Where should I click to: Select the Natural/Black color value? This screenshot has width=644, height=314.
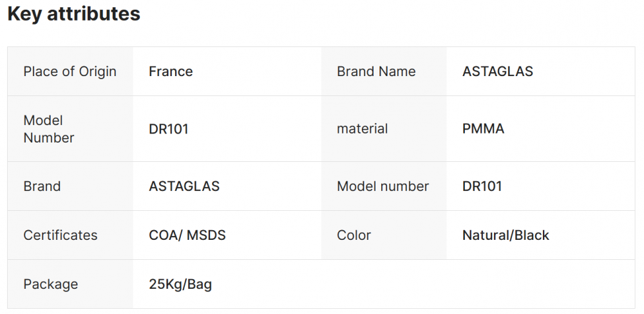click(506, 235)
